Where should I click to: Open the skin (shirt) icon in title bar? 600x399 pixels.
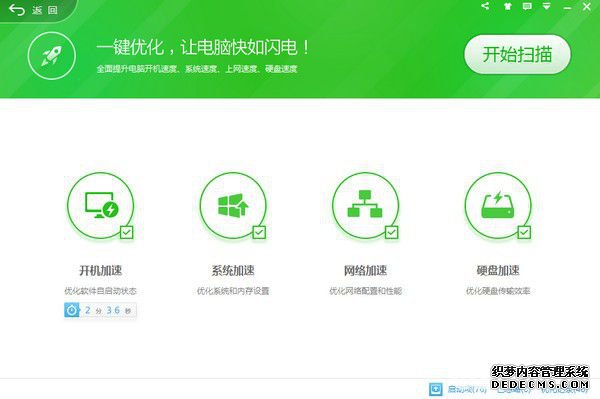507,6
